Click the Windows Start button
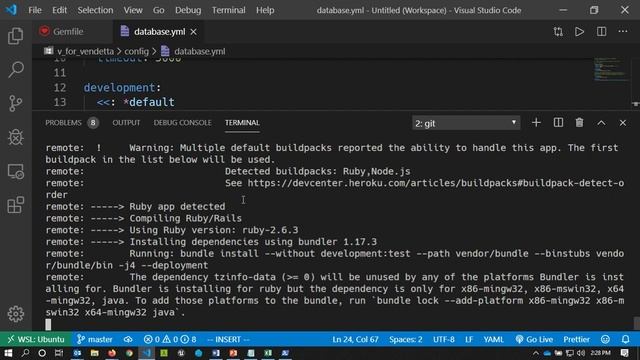The width and height of the screenshot is (640, 360). [x=8, y=353]
